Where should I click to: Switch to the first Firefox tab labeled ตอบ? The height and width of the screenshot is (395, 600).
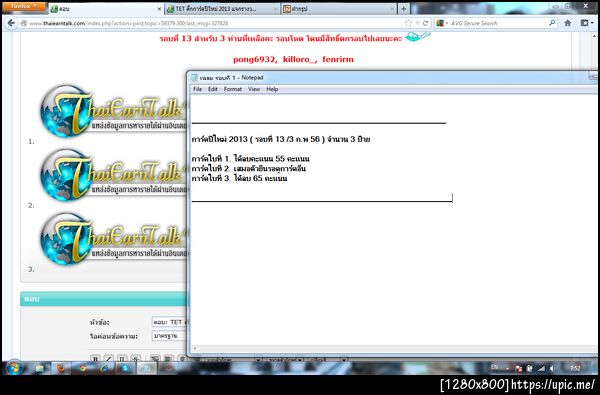(106, 9)
